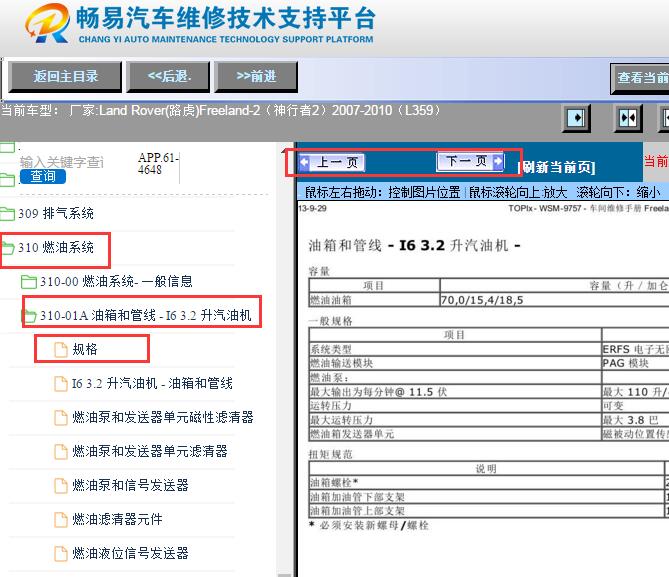Click the 刷新当前页 link
This screenshot has width=669, height=577.
point(556,167)
